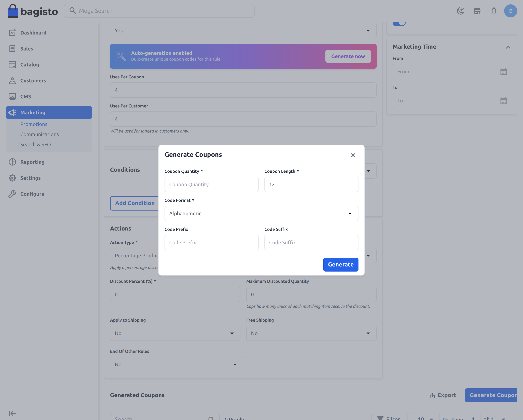Image resolution: width=523 pixels, height=420 pixels.
Task: Switch to dark mode moon icon
Action: (x=460, y=11)
